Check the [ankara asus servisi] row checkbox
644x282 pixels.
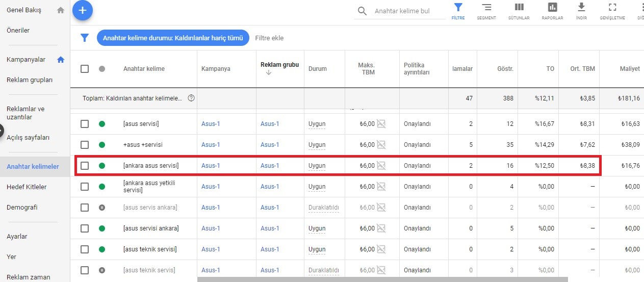coord(85,166)
